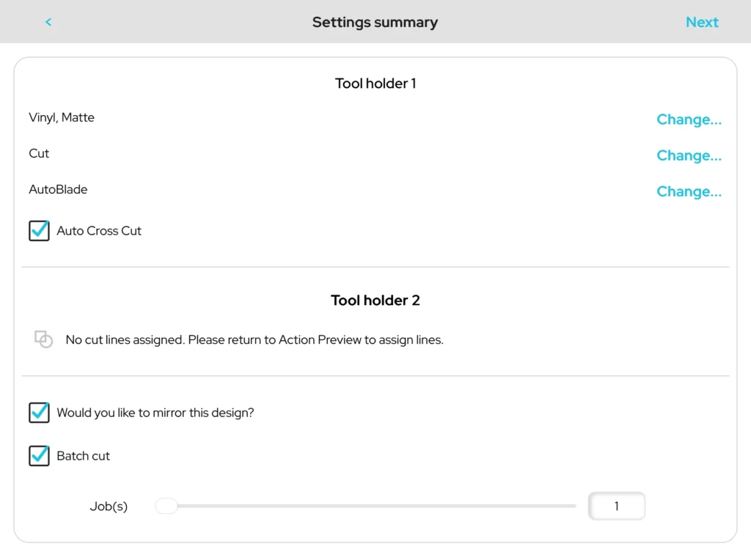Screen dimensions: 751x560
Task: Uncheck the mirror this design checkbox
Action: click(40, 413)
